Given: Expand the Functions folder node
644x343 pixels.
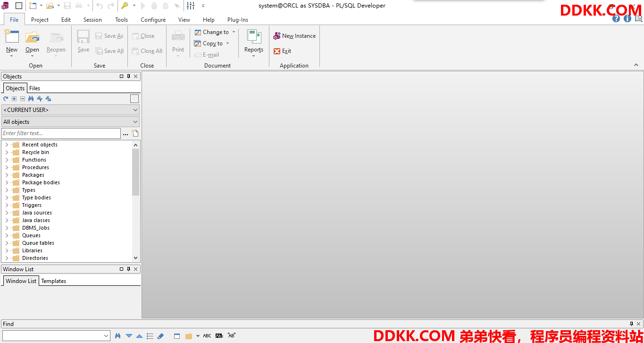Looking at the screenshot, I should pos(7,160).
